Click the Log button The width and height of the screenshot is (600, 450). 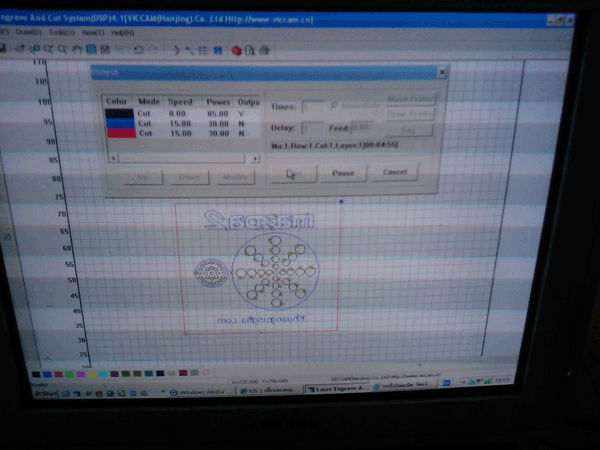click(x=408, y=130)
